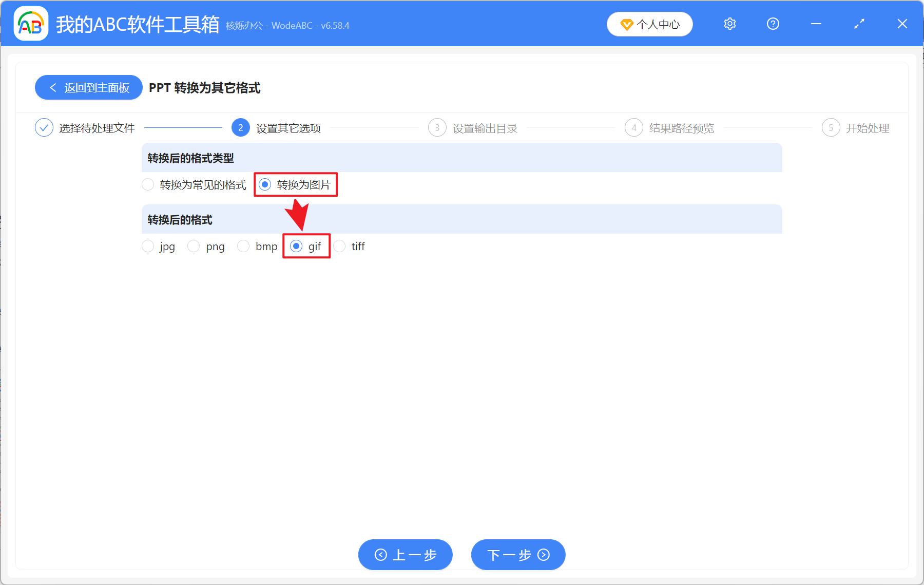Click step 5 circle 开始处理
The height and width of the screenshot is (585, 924).
[831, 127]
